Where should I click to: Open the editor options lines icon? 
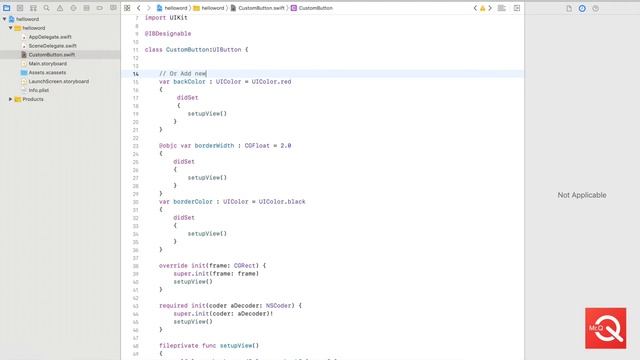[x=502, y=8]
